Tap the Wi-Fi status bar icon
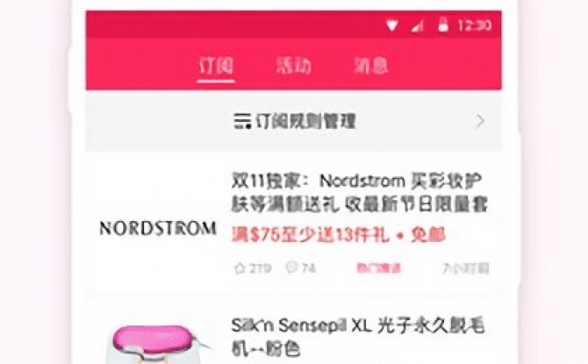Image resolution: width=588 pixels, height=364 pixels. pyautogui.click(x=392, y=25)
